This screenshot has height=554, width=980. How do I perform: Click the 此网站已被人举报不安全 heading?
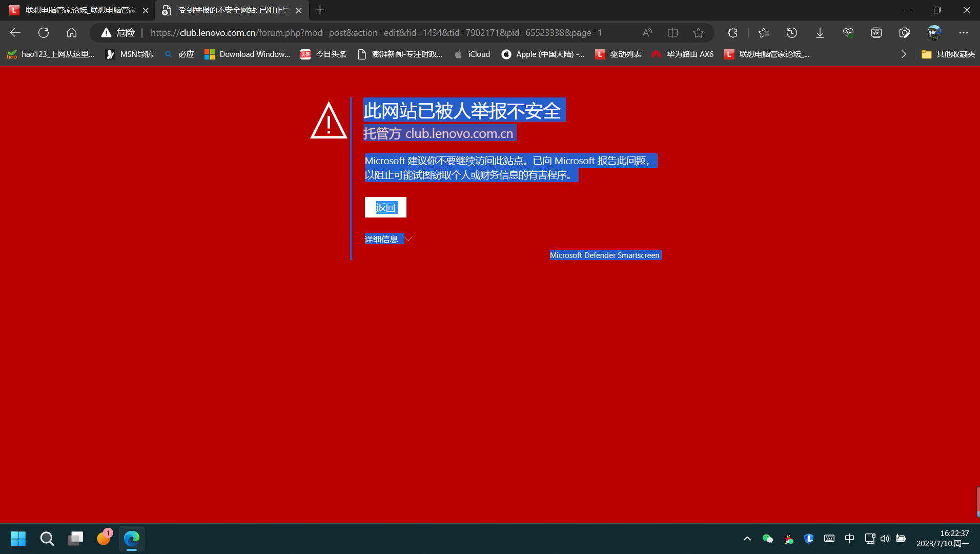(463, 111)
